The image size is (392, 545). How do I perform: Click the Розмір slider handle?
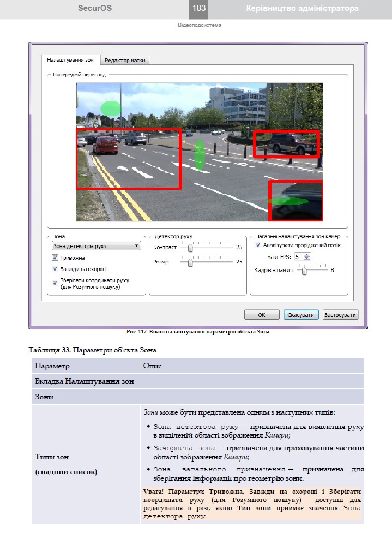point(190,263)
